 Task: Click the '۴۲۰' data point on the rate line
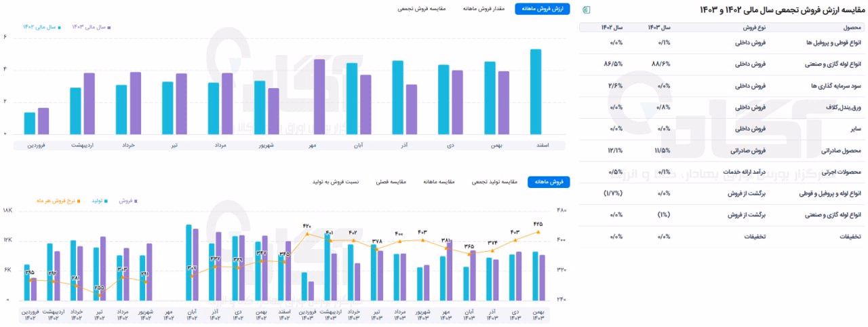(x=307, y=234)
